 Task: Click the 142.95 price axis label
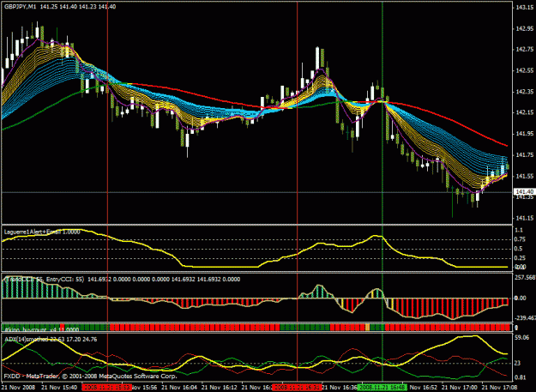click(525, 28)
